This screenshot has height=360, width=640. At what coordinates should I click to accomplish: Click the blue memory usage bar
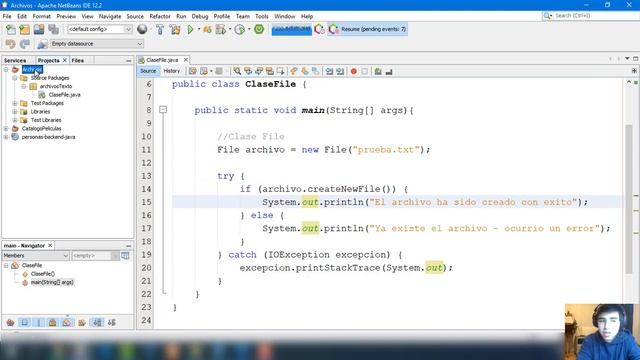(292, 29)
